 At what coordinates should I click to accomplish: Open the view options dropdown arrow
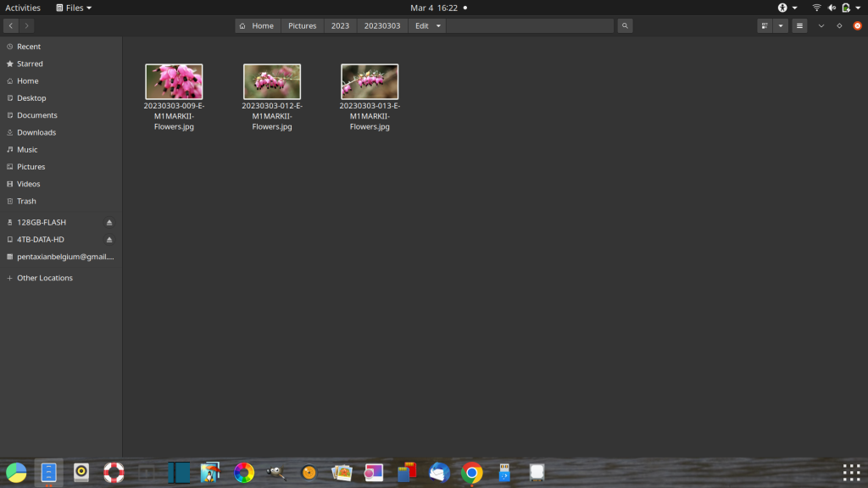[781, 26]
